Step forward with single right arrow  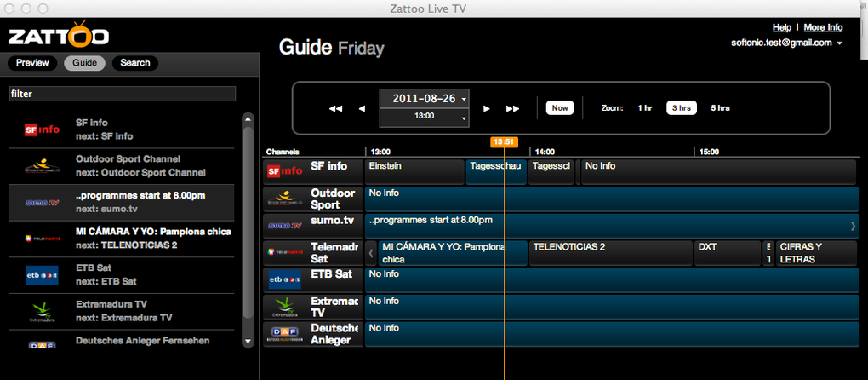[487, 108]
